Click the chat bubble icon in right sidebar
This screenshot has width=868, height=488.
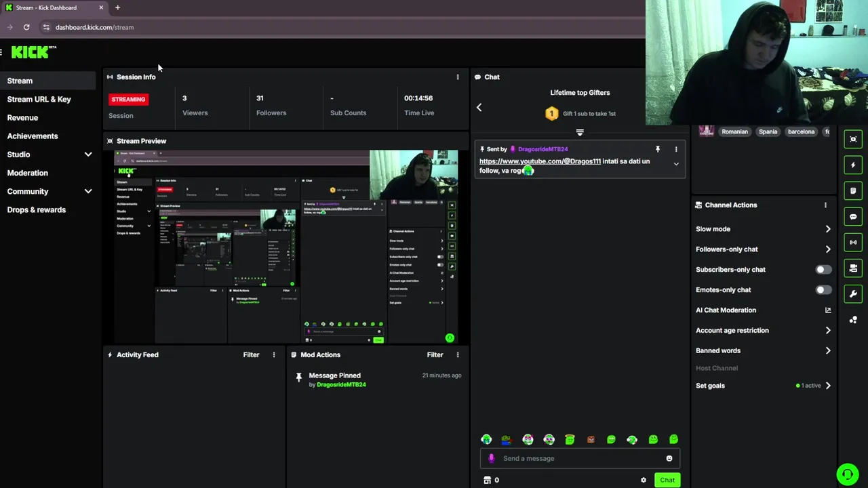coord(853,217)
